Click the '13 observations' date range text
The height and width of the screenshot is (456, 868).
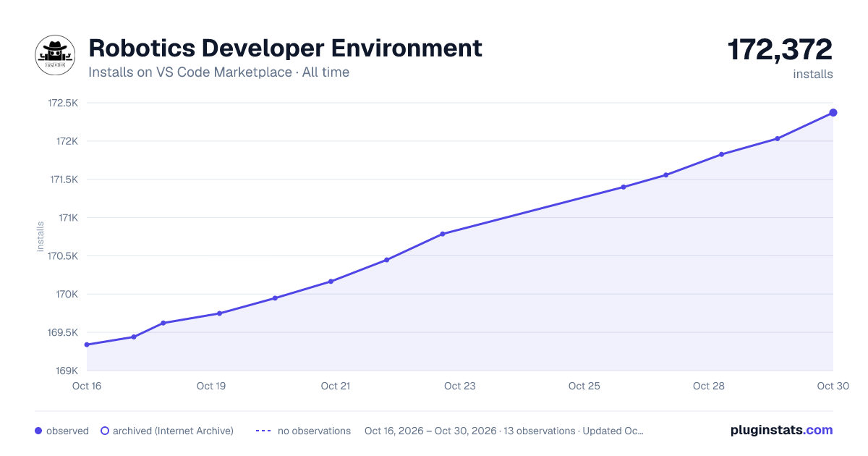504,431
